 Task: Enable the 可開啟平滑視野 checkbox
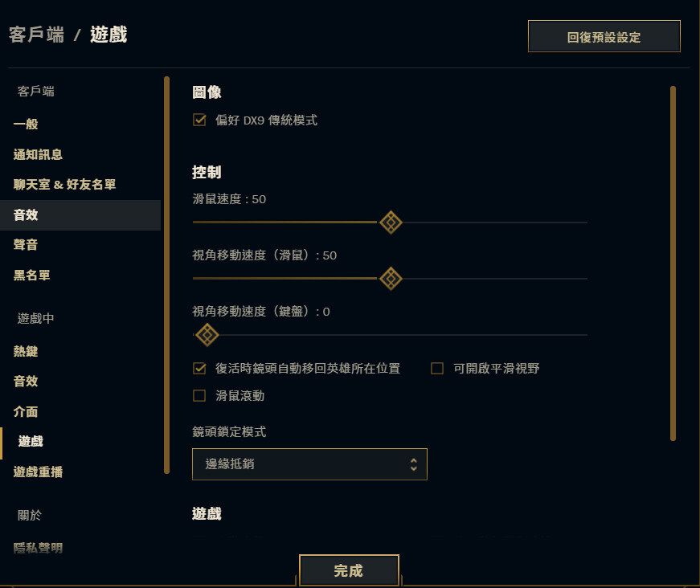pyautogui.click(x=436, y=367)
